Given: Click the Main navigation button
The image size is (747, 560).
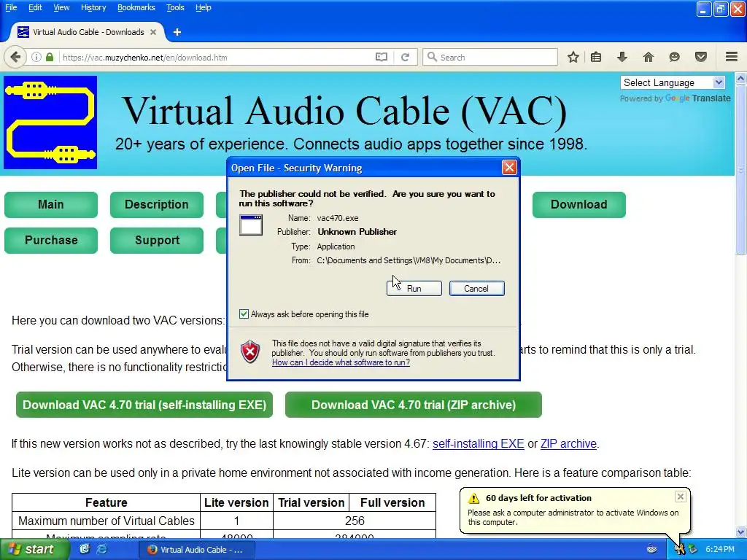Looking at the screenshot, I should click(x=51, y=205).
